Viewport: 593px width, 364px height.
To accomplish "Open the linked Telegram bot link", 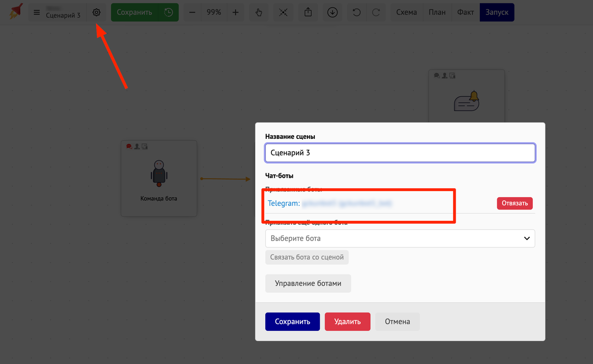I will pos(330,203).
